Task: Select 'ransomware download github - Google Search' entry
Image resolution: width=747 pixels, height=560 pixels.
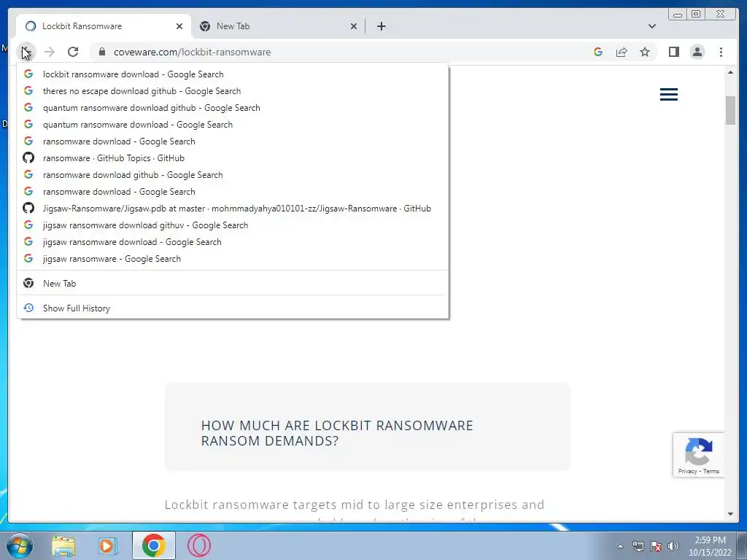Action: (x=233, y=175)
